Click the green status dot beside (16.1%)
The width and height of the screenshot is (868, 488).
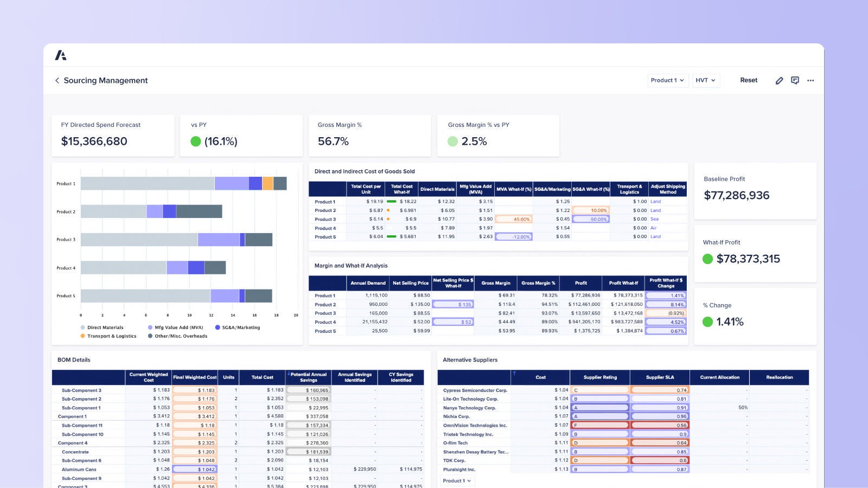(195, 142)
